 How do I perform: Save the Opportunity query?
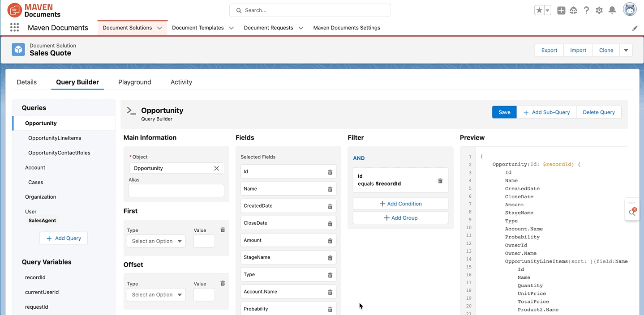[x=504, y=112]
